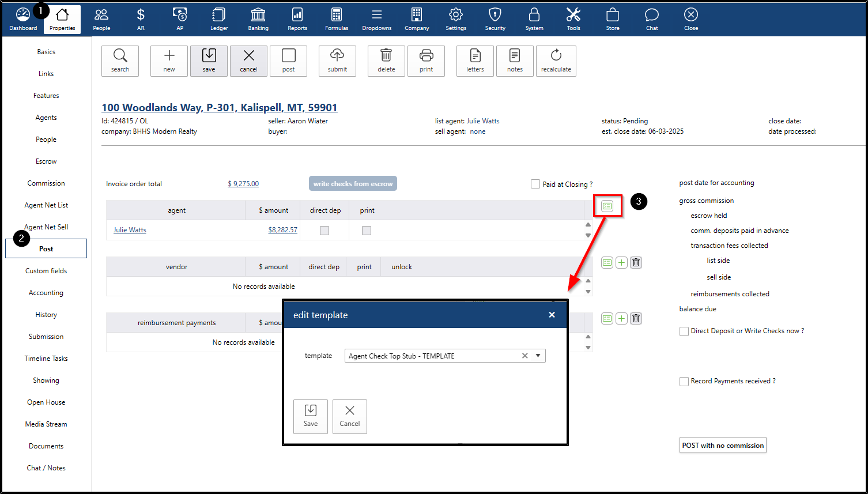Click the $9,275.00 invoice total link
Screen dimensions: 868x494
243,184
